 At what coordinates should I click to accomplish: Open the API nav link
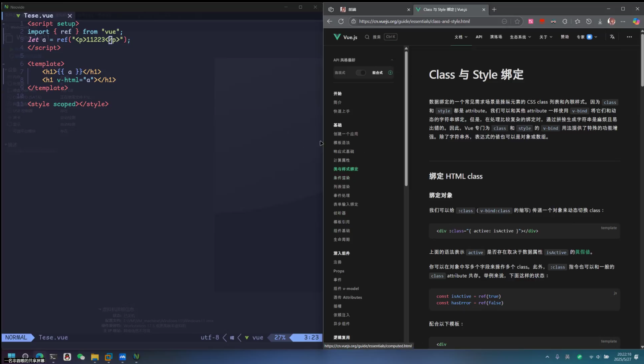(479, 37)
